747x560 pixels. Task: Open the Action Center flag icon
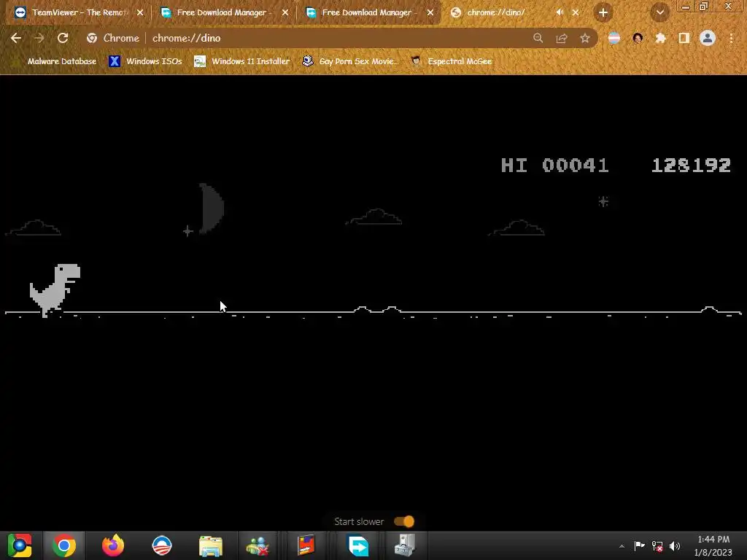pyautogui.click(x=639, y=545)
